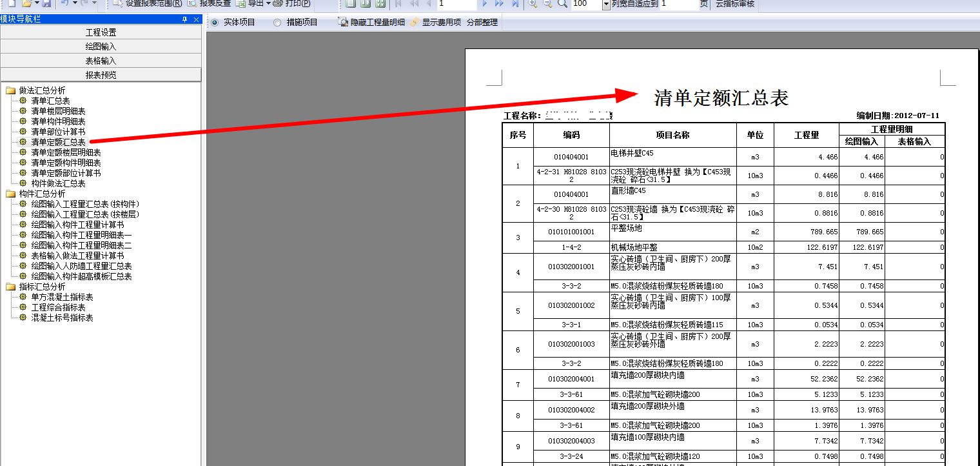
Task: Jump back several pages icon
Action: (x=414, y=3)
